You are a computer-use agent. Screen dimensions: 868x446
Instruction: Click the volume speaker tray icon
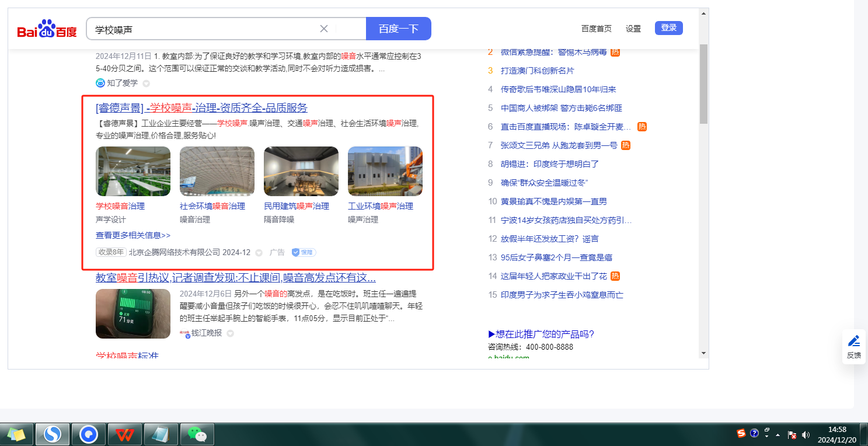(806, 434)
